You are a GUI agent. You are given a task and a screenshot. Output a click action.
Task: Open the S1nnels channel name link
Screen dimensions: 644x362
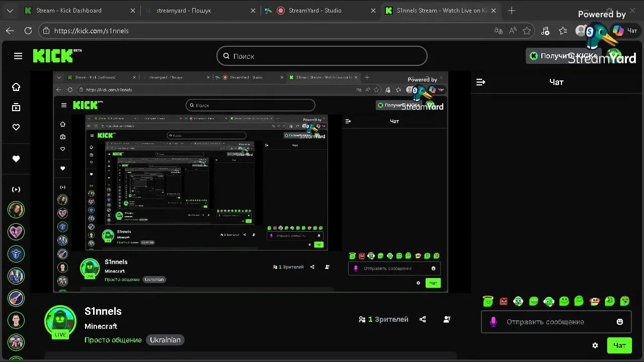coord(103,311)
